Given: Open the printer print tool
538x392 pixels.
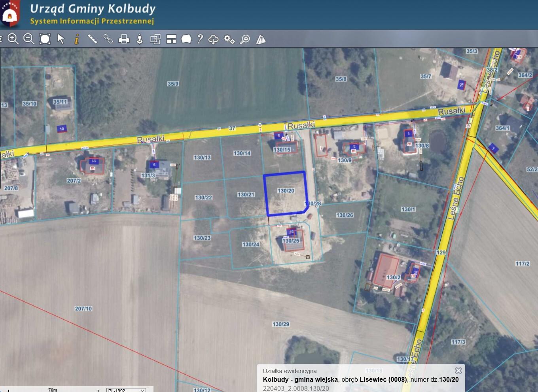Looking at the screenshot, I should (124, 39).
